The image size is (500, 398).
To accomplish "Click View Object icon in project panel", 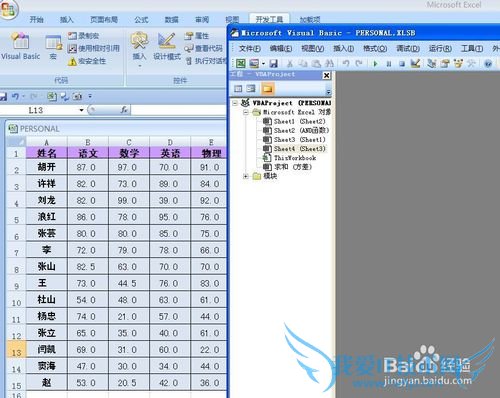I will pos(251,89).
